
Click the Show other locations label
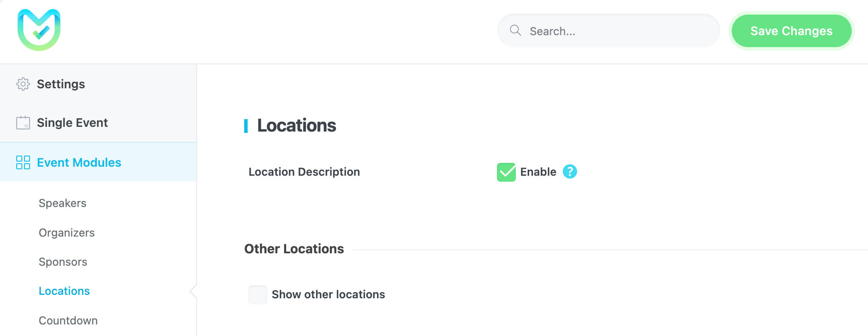point(328,294)
